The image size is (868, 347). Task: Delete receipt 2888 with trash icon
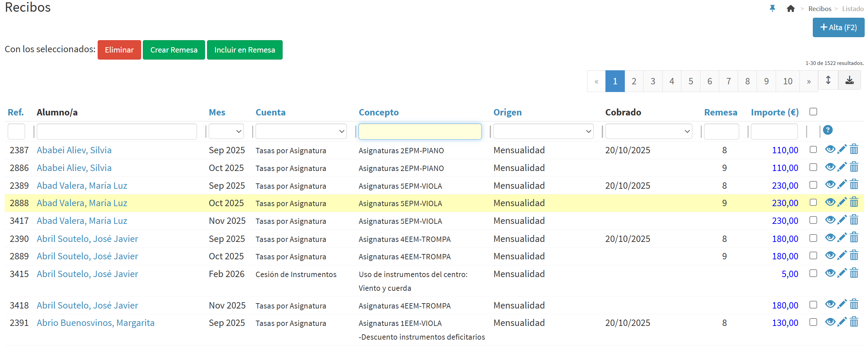854,202
